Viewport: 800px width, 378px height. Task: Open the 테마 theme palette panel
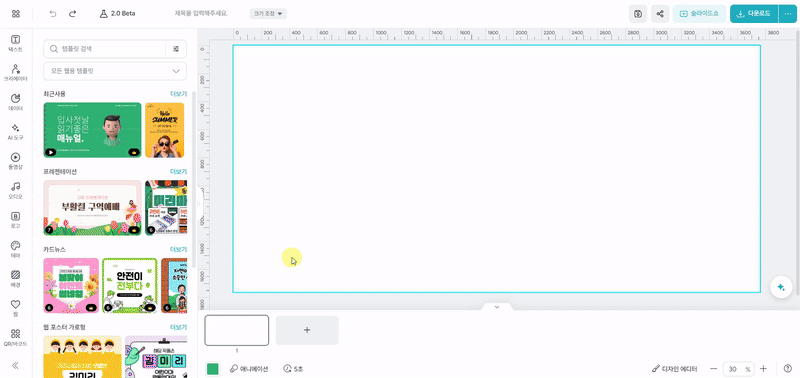pyautogui.click(x=16, y=249)
